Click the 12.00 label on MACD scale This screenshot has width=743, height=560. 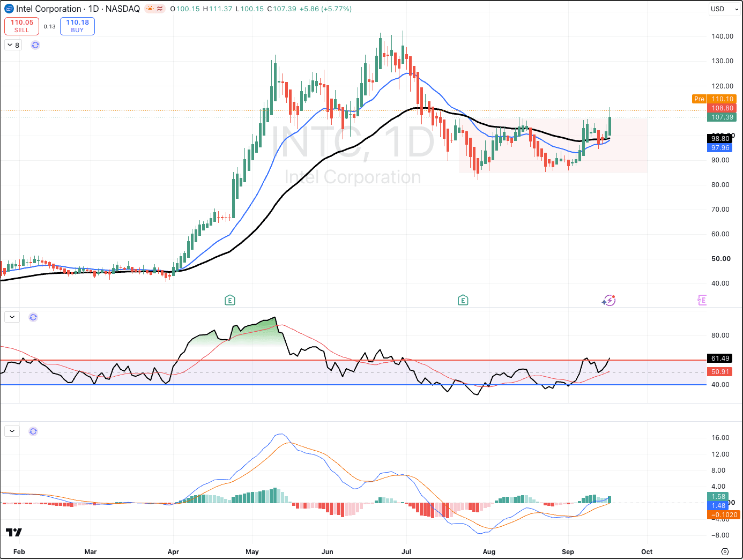tap(720, 454)
